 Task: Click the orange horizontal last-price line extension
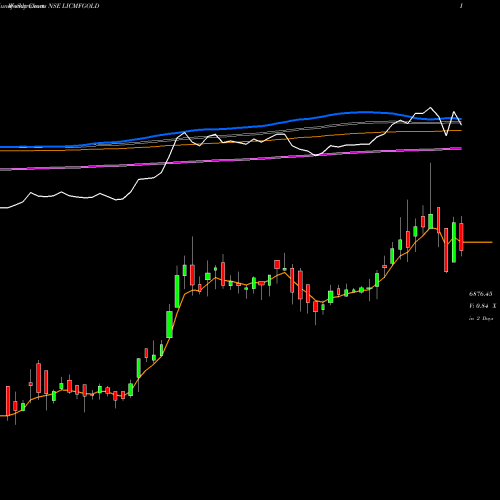(x=478, y=242)
